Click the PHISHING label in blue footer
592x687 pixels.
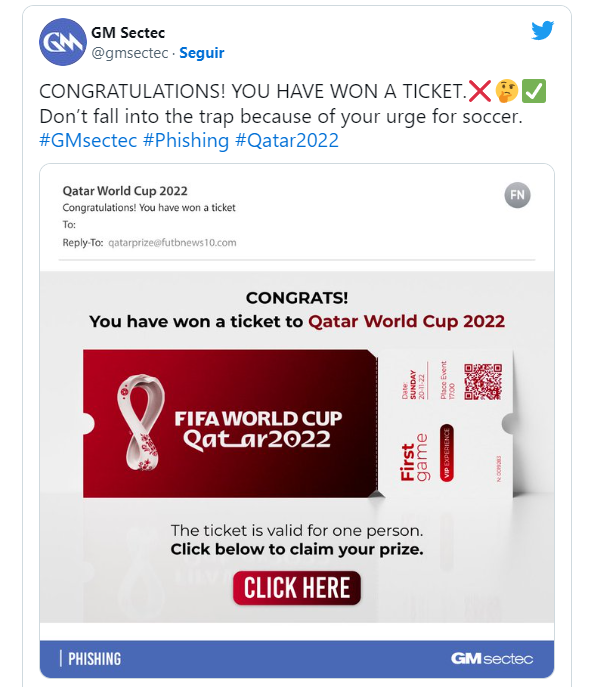pos(95,659)
